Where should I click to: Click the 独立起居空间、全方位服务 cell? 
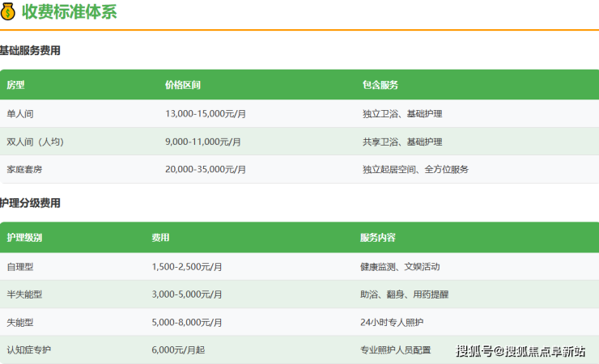[x=415, y=169]
